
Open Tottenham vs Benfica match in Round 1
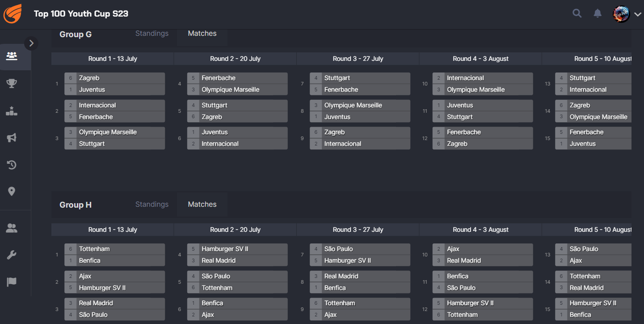click(x=114, y=255)
